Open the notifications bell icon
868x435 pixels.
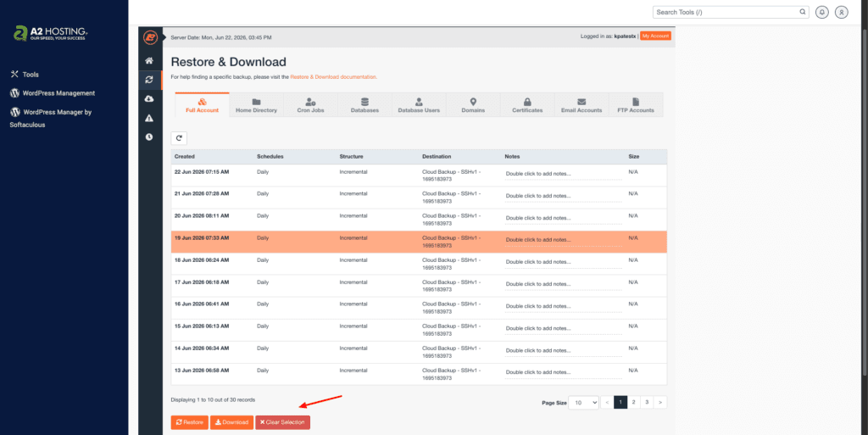click(822, 12)
